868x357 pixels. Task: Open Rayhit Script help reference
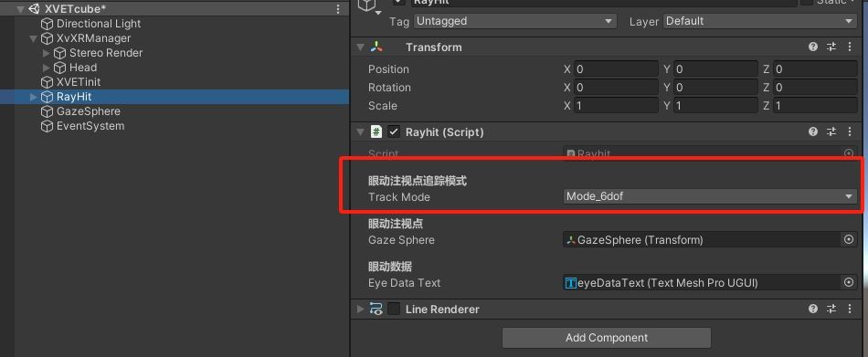pyautogui.click(x=812, y=131)
